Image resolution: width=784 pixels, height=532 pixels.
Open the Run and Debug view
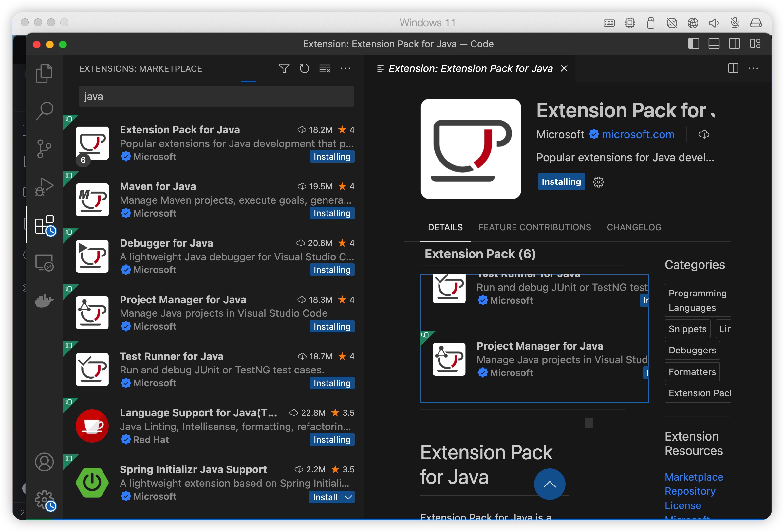44,186
